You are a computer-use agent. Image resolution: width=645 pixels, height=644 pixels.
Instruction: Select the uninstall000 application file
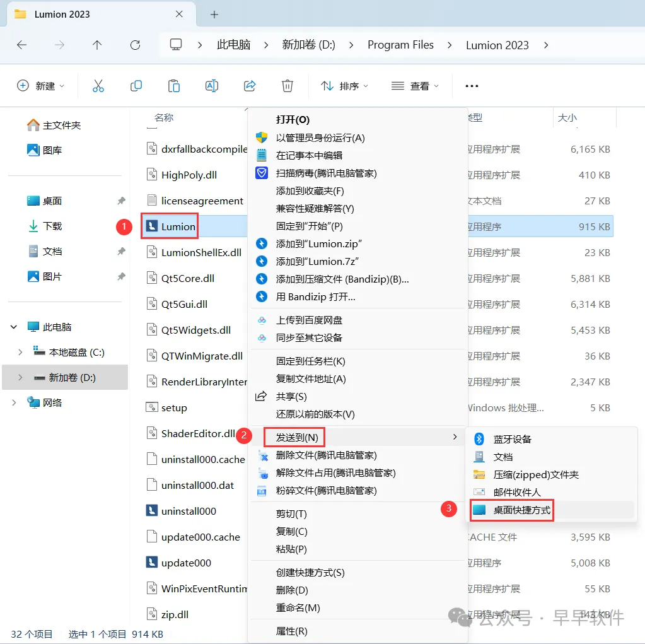click(181, 511)
